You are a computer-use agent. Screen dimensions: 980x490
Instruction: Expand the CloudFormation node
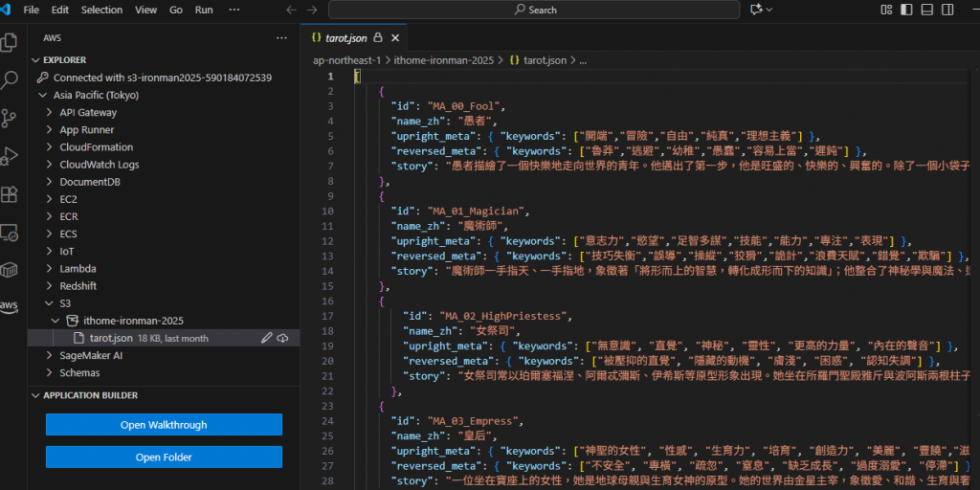pos(49,147)
